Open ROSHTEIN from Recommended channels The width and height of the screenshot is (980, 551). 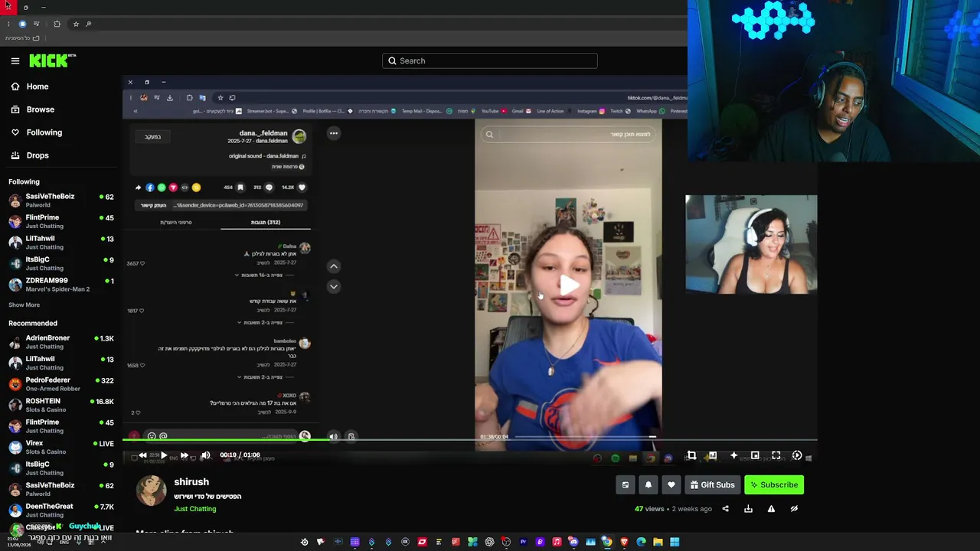tap(61, 405)
